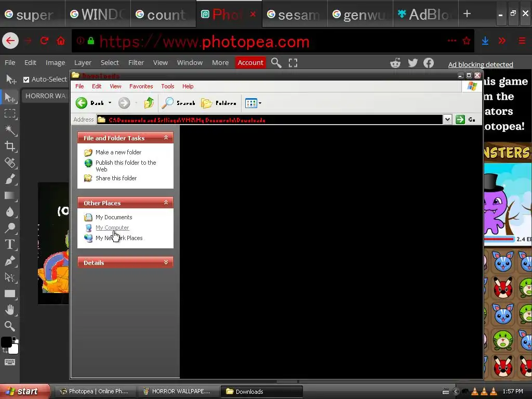Select the Brush tool
Screen dimensions: 532x399
[10, 179]
